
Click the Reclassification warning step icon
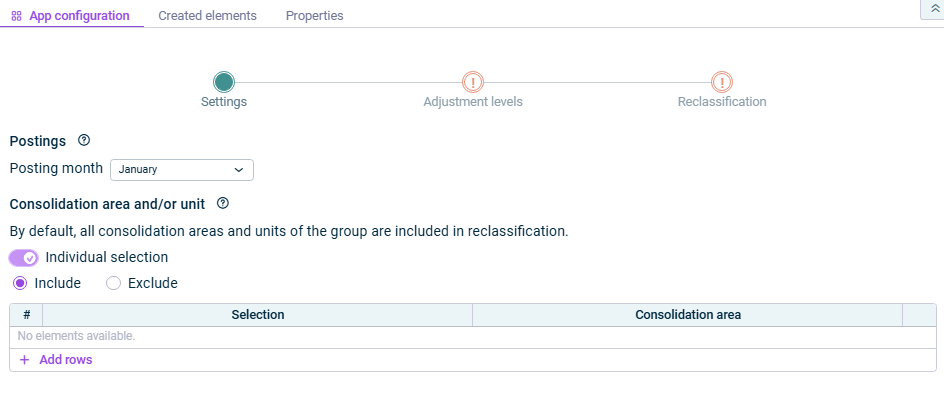[x=722, y=82]
